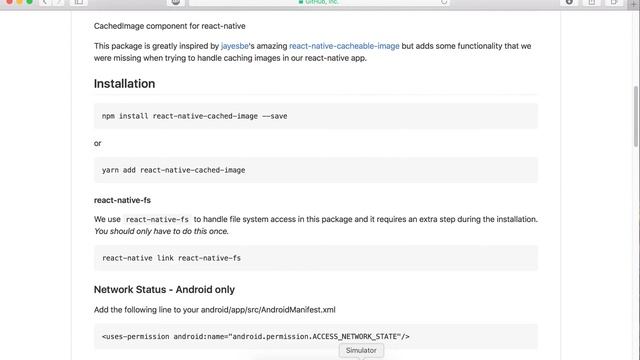Click the Network Status - Android only heading
Viewport: 640px width, 360px height.
click(x=164, y=289)
